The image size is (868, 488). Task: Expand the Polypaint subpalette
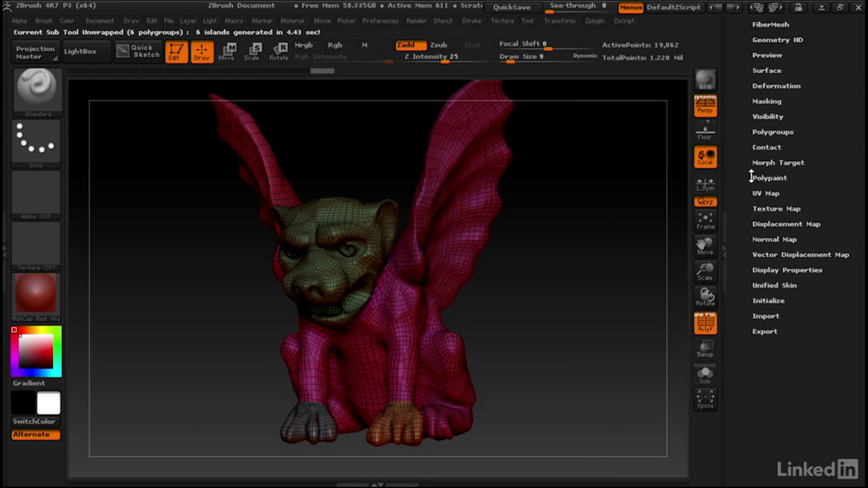click(x=770, y=178)
